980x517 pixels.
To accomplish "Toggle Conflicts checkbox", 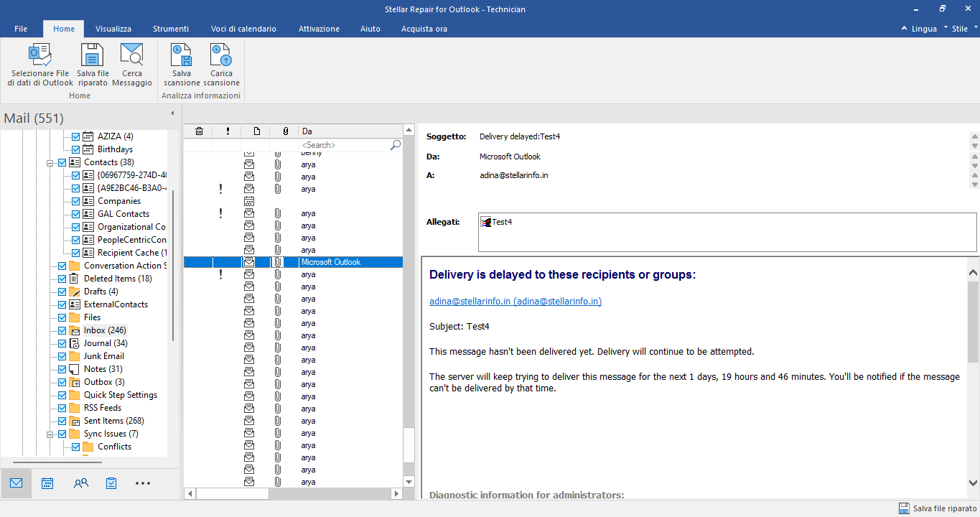I will pyautogui.click(x=75, y=447).
